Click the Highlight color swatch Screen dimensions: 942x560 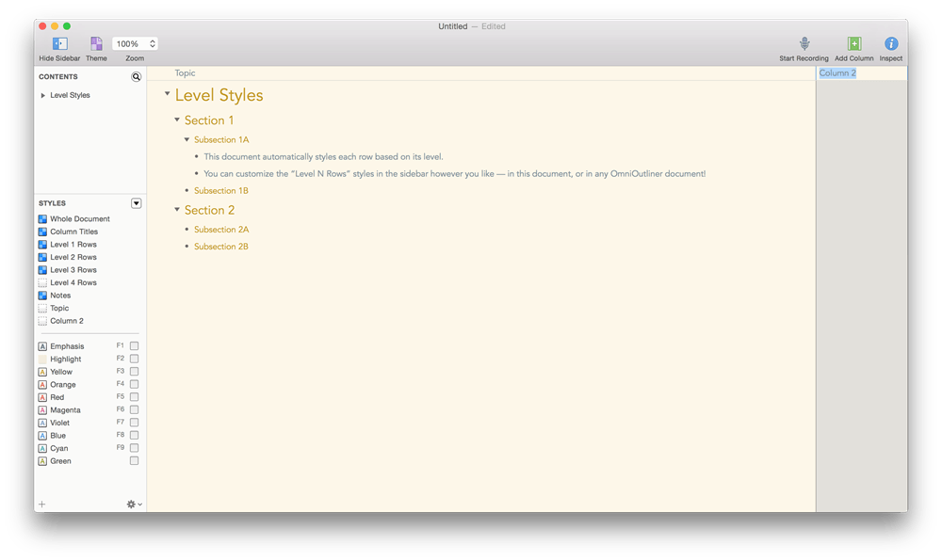click(42, 360)
